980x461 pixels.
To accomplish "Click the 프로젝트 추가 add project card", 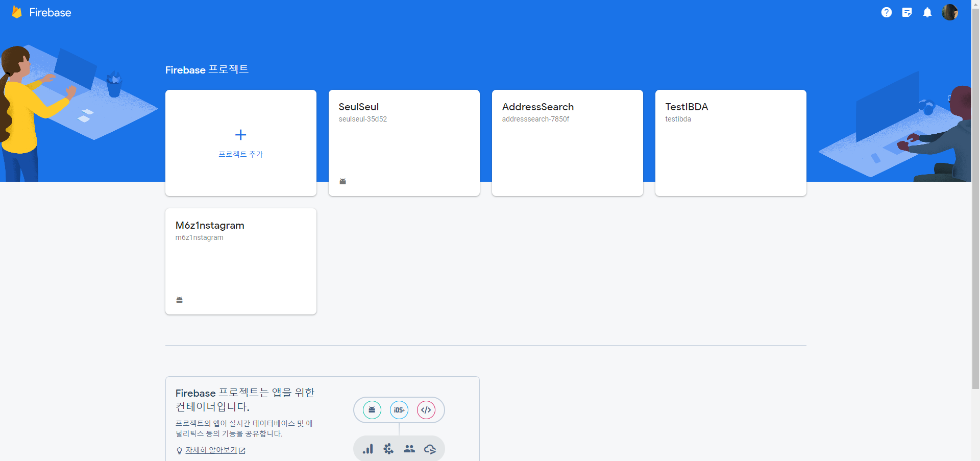I will (x=240, y=143).
